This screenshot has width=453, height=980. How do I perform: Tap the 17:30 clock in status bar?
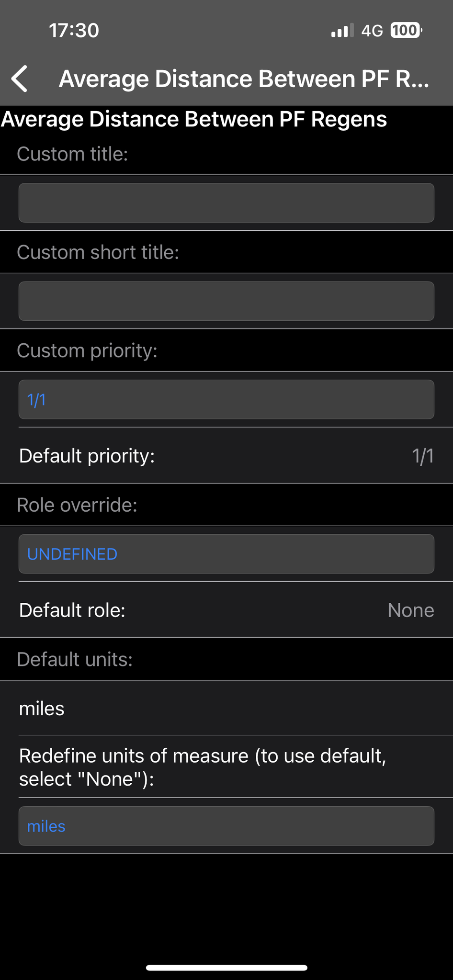point(74,31)
